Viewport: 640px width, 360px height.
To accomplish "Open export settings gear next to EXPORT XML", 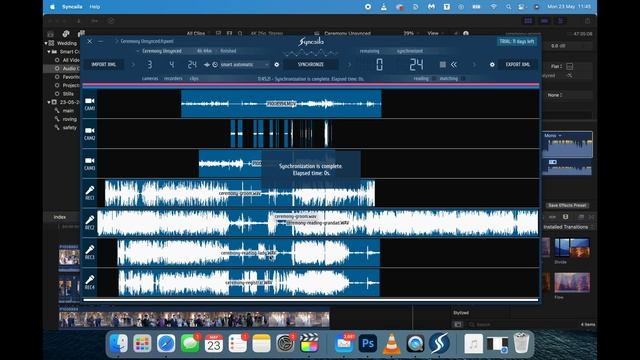I will 492,64.
